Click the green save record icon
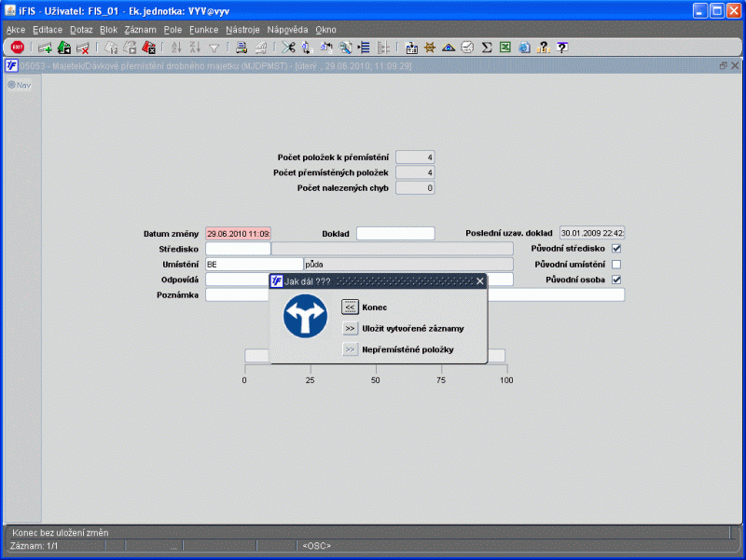 coord(63,48)
